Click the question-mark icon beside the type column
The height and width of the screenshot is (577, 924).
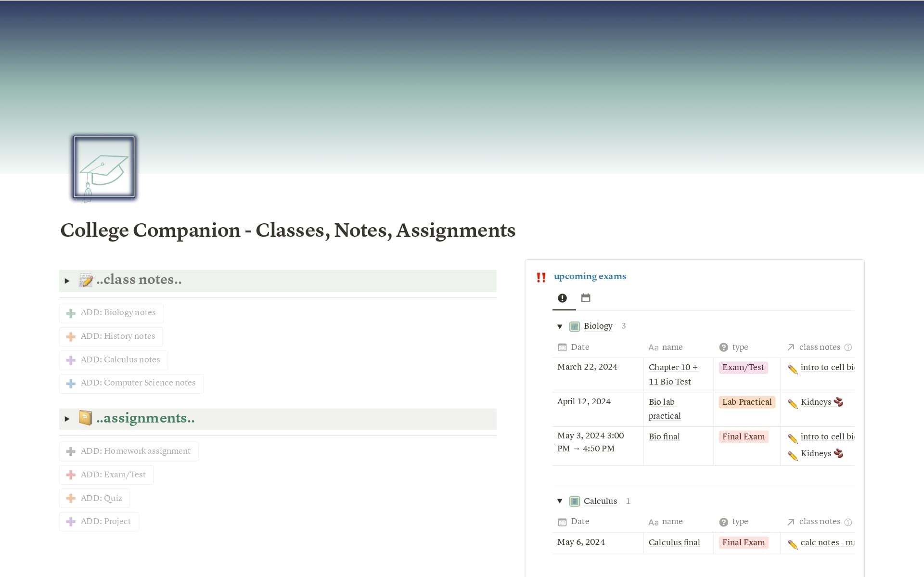(x=723, y=347)
